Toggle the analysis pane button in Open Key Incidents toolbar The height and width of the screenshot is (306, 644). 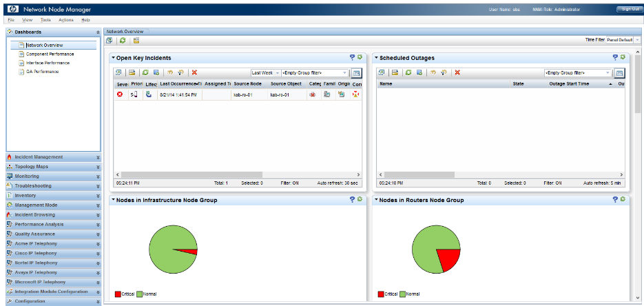click(x=357, y=73)
